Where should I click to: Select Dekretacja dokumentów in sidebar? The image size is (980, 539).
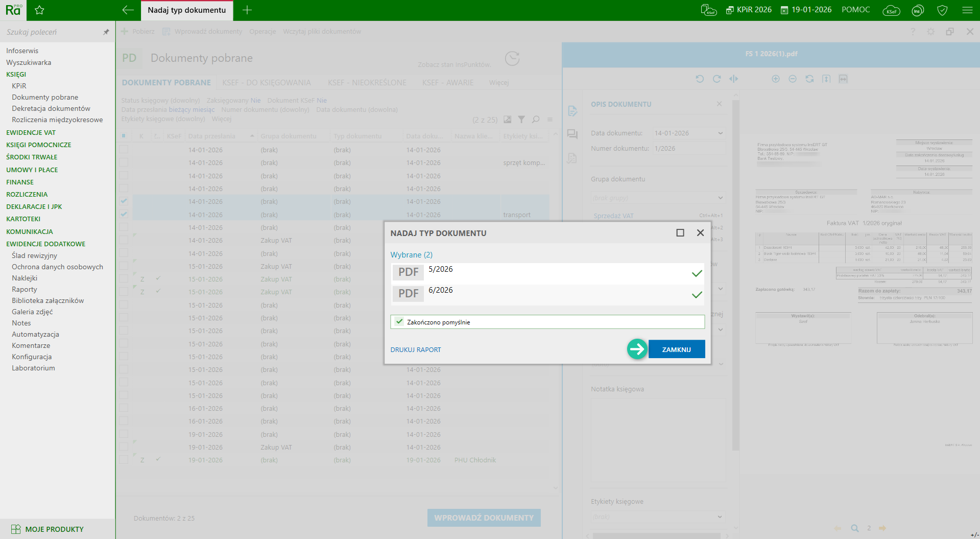coord(51,108)
